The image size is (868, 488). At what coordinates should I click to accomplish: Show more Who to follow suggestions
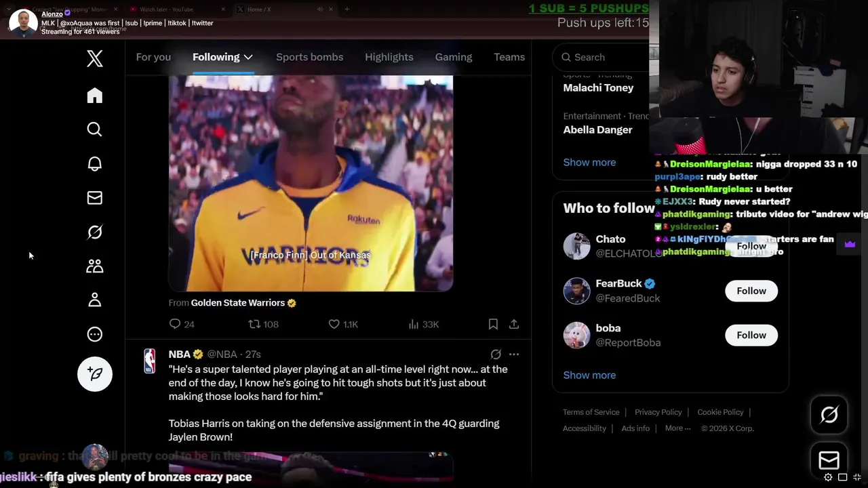tap(589, 375)
